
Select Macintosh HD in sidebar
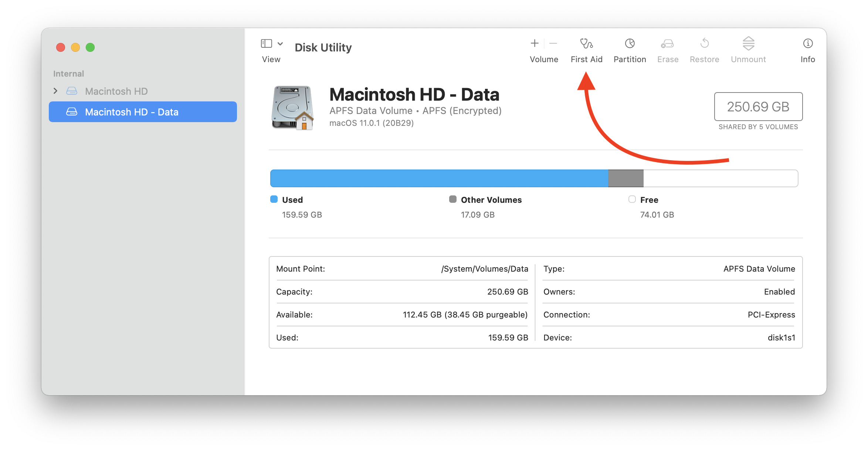click(116, 91)
